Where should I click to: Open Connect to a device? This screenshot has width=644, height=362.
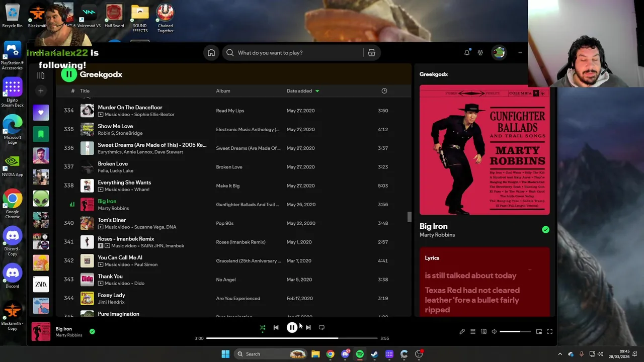[484, 332]
